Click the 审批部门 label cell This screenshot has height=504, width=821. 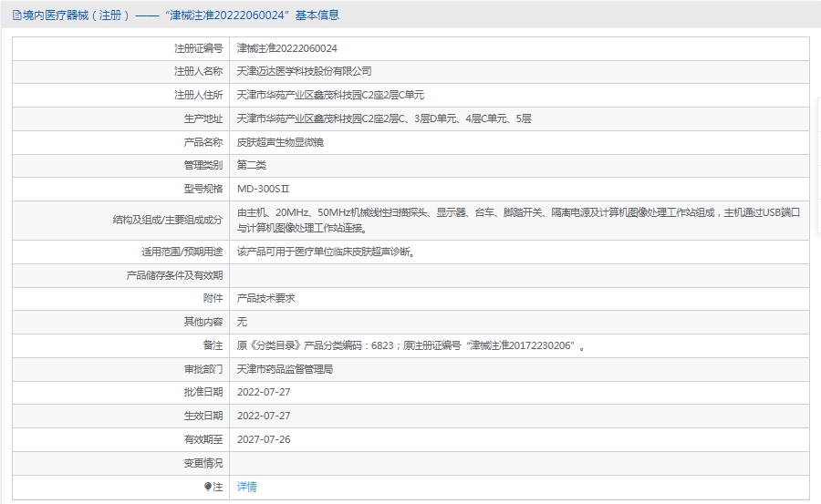(121, 369)
